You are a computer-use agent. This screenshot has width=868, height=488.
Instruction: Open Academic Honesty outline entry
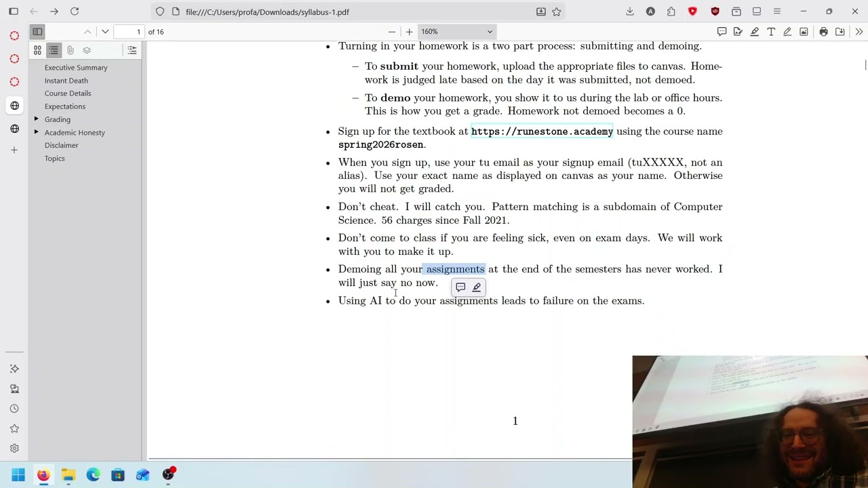click(75, 132)
